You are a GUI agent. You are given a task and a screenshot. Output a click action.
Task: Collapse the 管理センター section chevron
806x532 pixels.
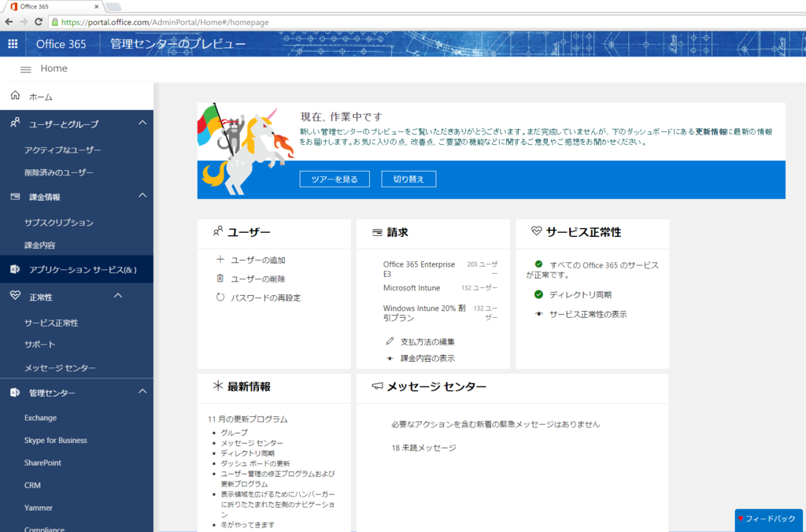coord(142,392)
